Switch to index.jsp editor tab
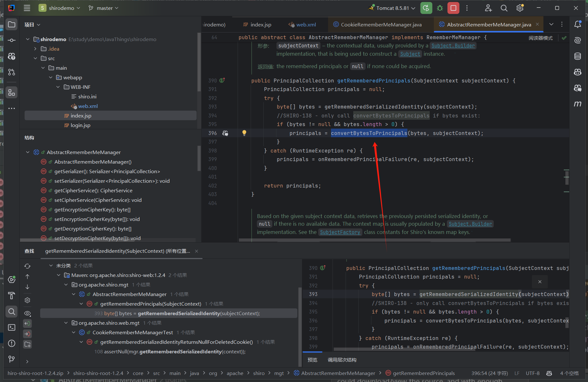 pyautogui.click(x=257, y=25)
